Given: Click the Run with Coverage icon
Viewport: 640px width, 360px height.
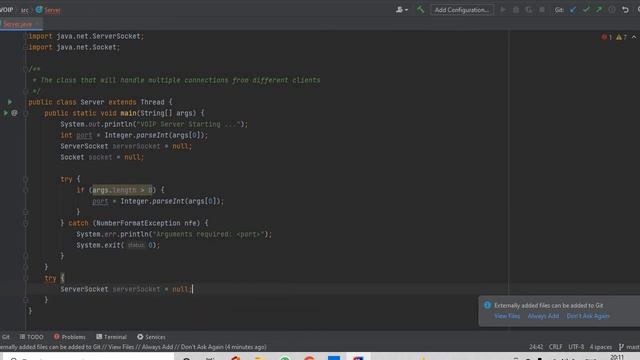Looking at the screenshot, I should 529,9.
